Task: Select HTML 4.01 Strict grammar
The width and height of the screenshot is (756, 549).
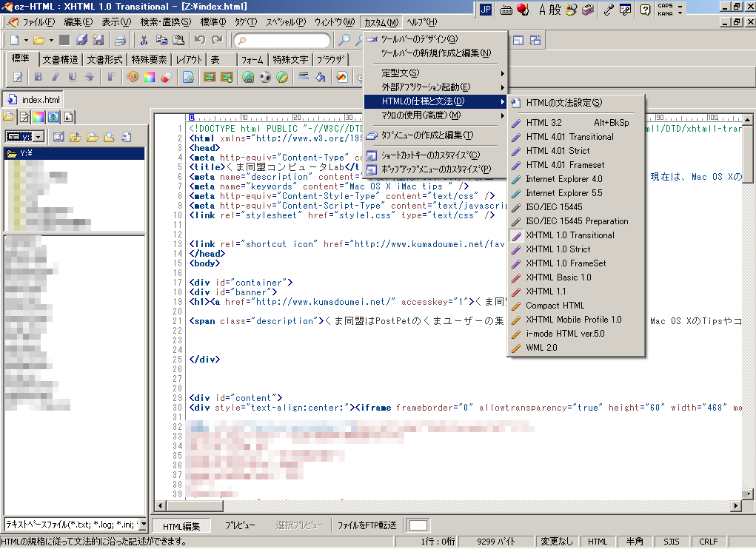Action: pyautogui.click(x=576, y=151)
